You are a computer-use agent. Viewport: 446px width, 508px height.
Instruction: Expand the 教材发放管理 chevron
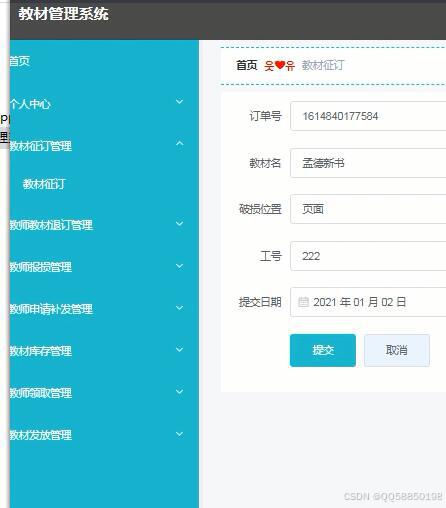tap(180, 434)
